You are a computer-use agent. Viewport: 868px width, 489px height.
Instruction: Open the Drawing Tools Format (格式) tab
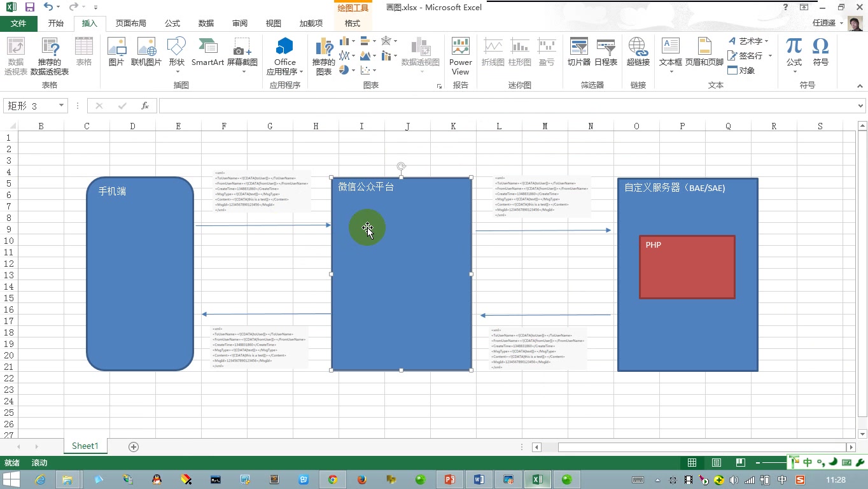[353, 23]
